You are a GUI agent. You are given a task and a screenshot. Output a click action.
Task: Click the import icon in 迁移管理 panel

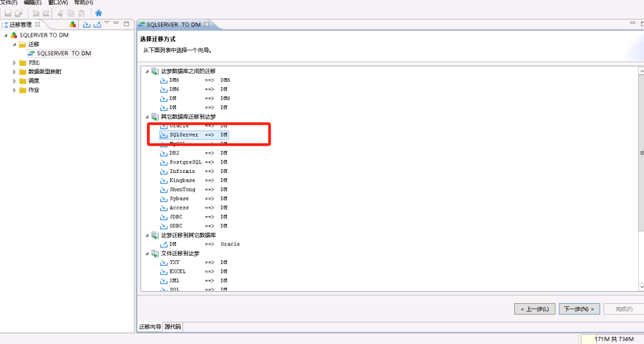86,25
